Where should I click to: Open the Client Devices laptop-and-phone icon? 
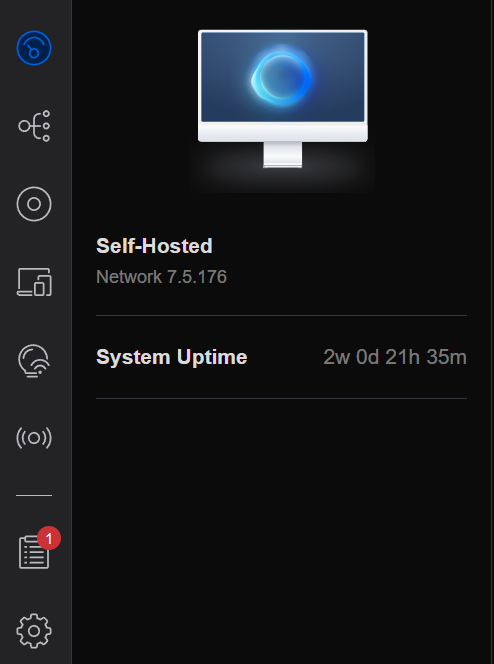34,282
